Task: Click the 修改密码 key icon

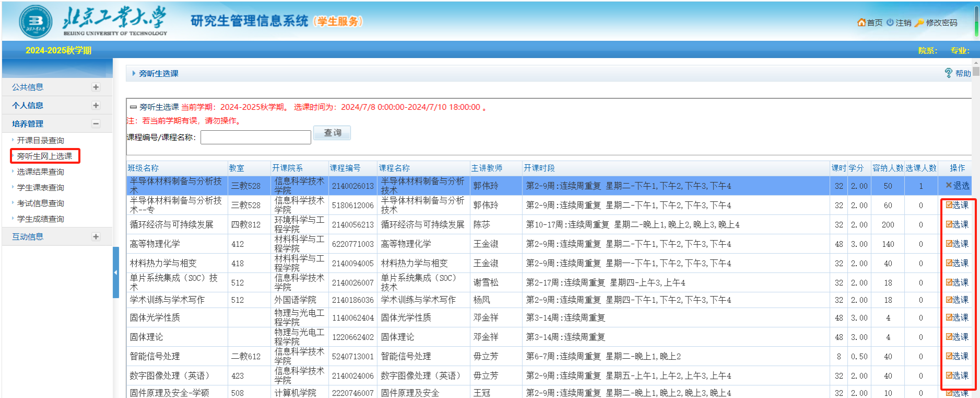Action: coord(919,22)
